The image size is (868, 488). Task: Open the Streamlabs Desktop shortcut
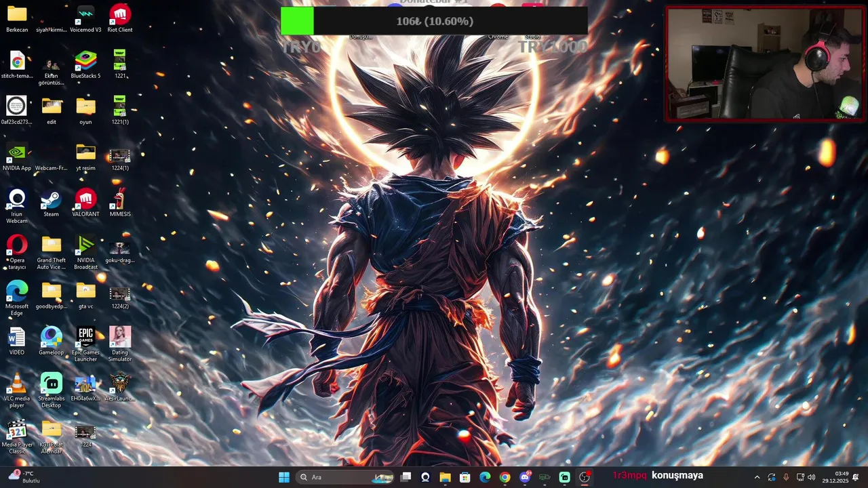coord(52,390)
